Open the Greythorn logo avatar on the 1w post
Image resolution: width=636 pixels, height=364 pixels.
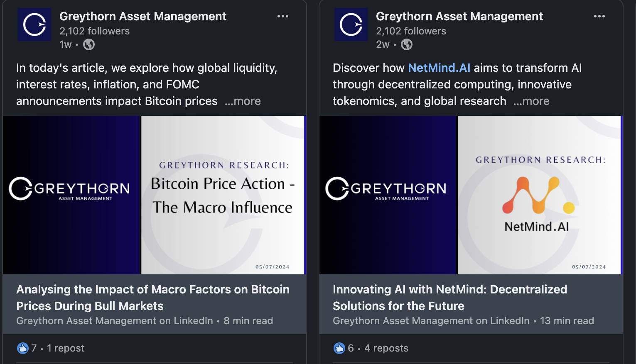click(x=34, y=24)
